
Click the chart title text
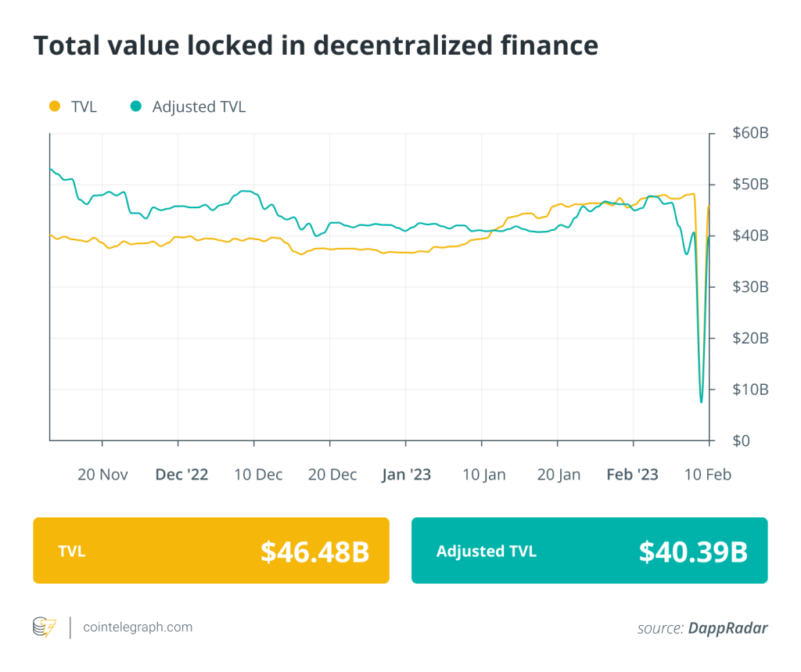coord(315,45)
